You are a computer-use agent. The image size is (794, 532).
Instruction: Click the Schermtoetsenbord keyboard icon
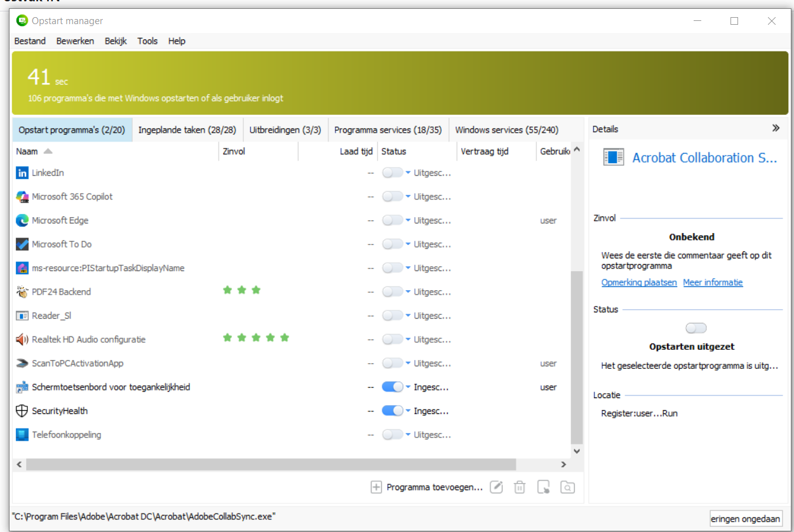click(x=22, y=387)
